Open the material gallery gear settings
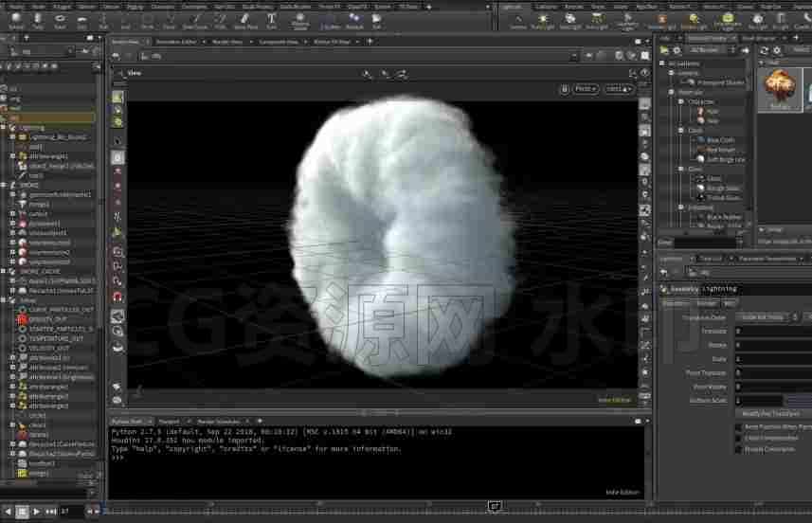This screenshot has width=812, height=523. 677,50
